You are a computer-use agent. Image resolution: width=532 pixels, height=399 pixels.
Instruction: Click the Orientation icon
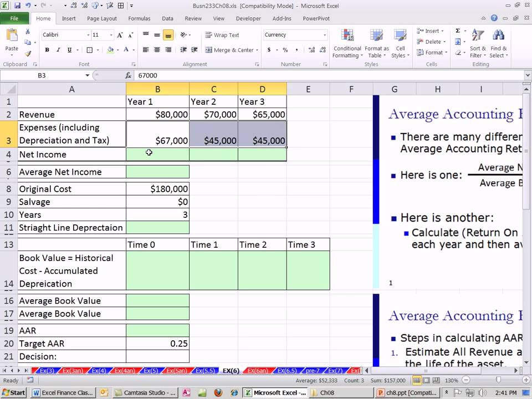pyautogui.click(x=183, y=34)
